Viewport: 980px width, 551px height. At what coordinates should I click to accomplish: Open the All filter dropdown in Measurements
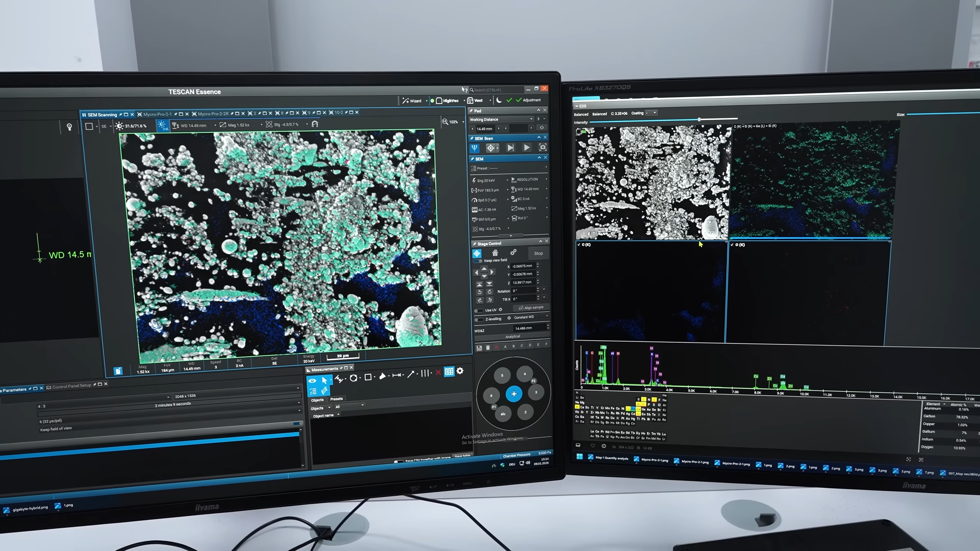[x=348, y=406]
